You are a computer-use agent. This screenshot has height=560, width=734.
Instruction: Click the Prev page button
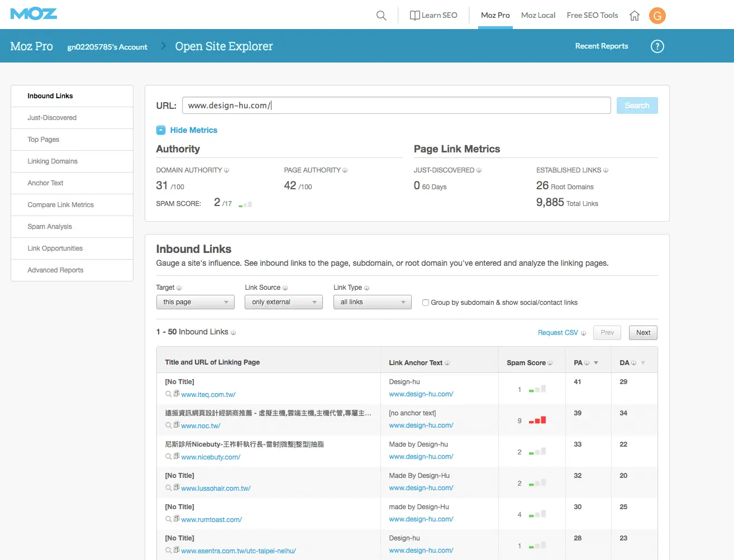pos(607,333)
